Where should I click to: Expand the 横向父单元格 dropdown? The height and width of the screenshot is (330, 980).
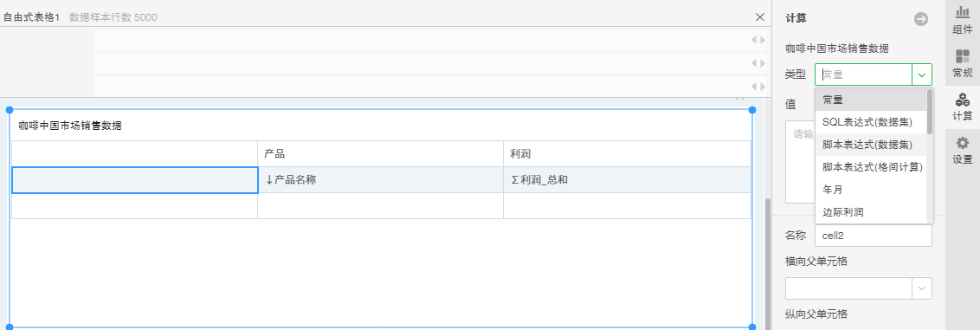coord(922,288)
